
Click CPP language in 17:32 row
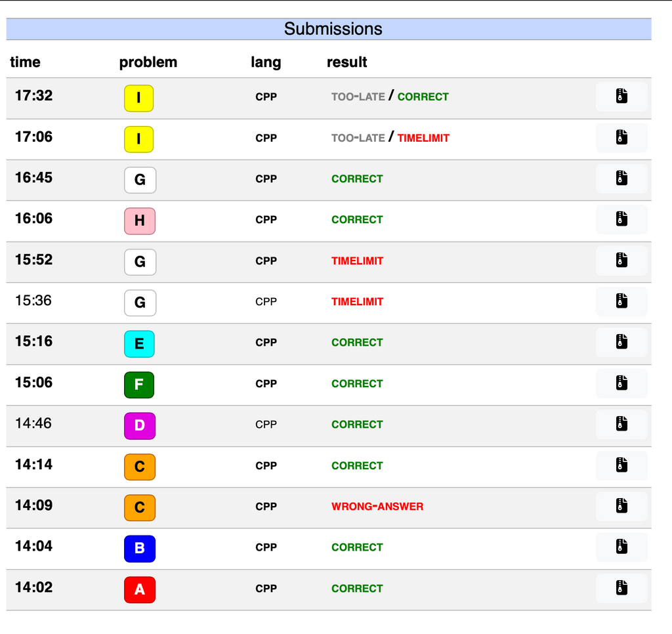(x=266, y=97)
